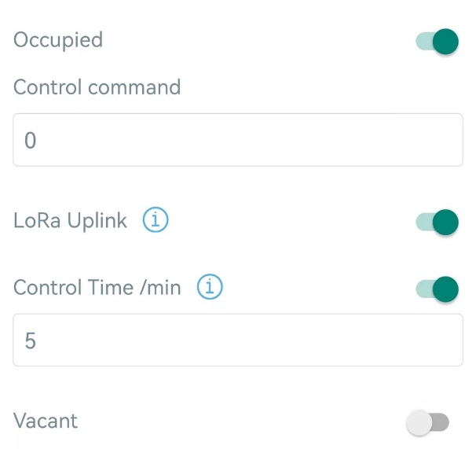Click the Control Time value field
476x449 pixels.
click(x=237, y=340)
